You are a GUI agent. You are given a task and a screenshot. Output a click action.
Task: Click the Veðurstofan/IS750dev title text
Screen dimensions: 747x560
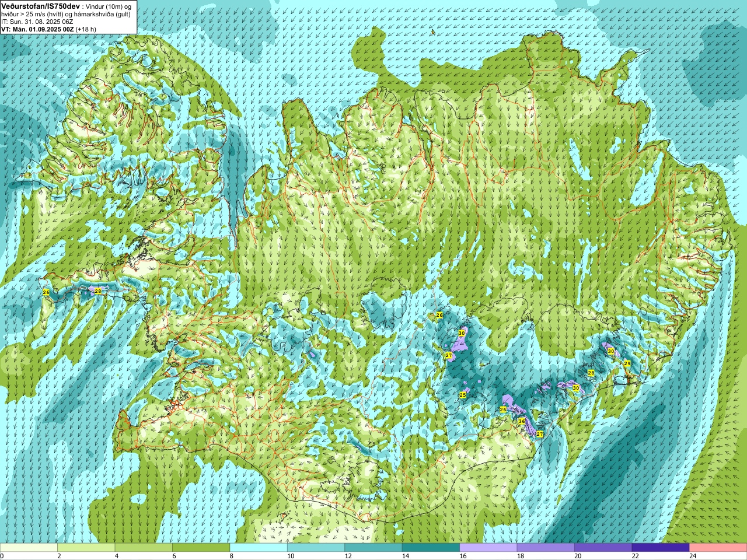[x=40, y=5]
